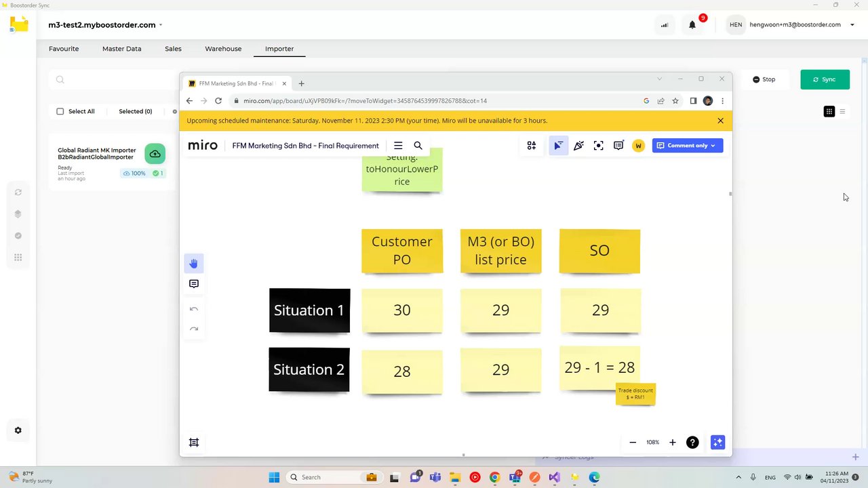Click the Miro focus frame icon
This screenshot has height=488, width=868.
click(x=598, y=146)
